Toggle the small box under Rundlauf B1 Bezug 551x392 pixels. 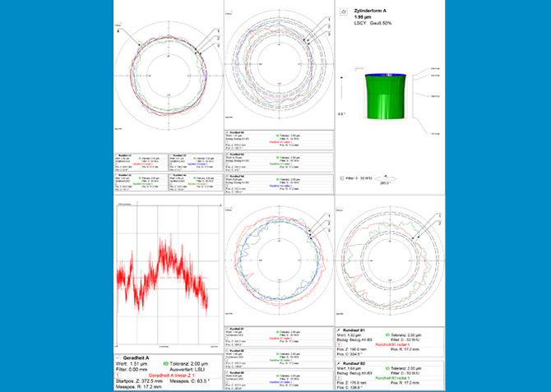tap(340, 345)
